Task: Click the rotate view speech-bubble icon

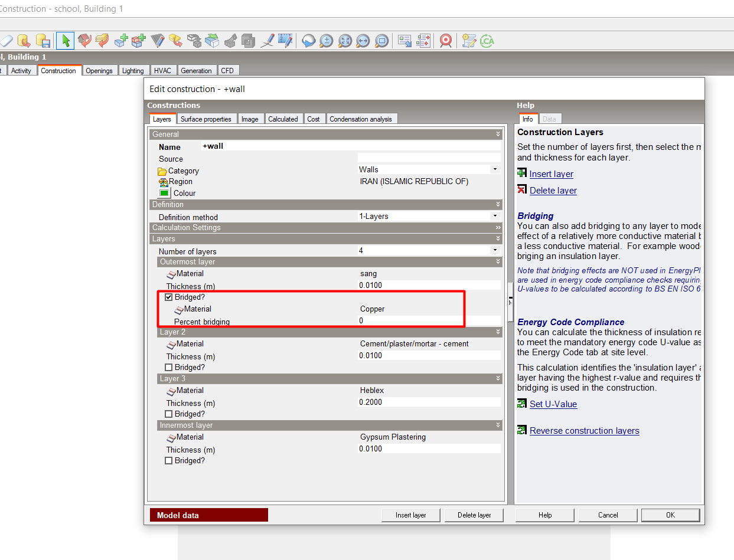Action: (308, 41)
